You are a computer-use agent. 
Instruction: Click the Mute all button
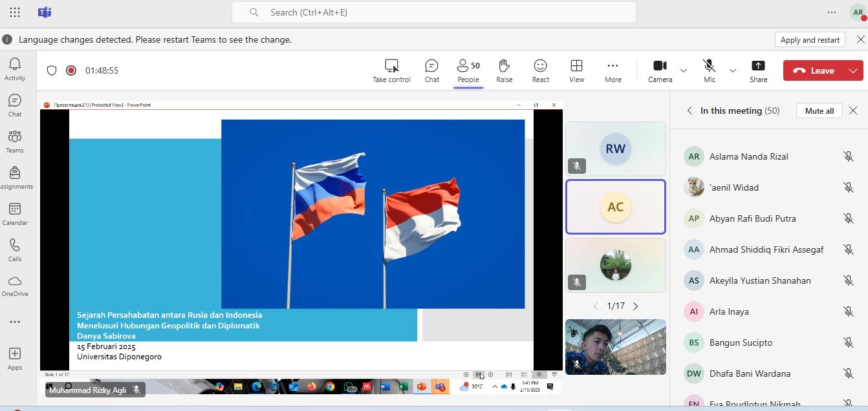point(819,111)
